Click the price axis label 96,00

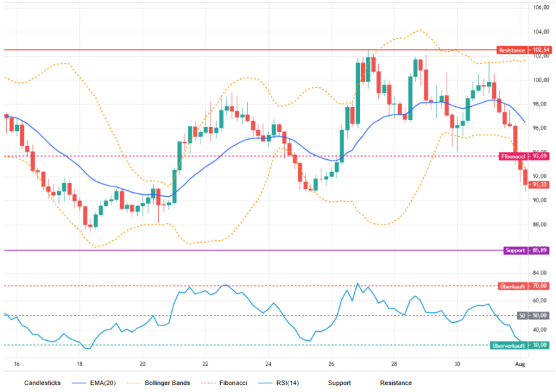pyautogui.click(x=541, y=128)
